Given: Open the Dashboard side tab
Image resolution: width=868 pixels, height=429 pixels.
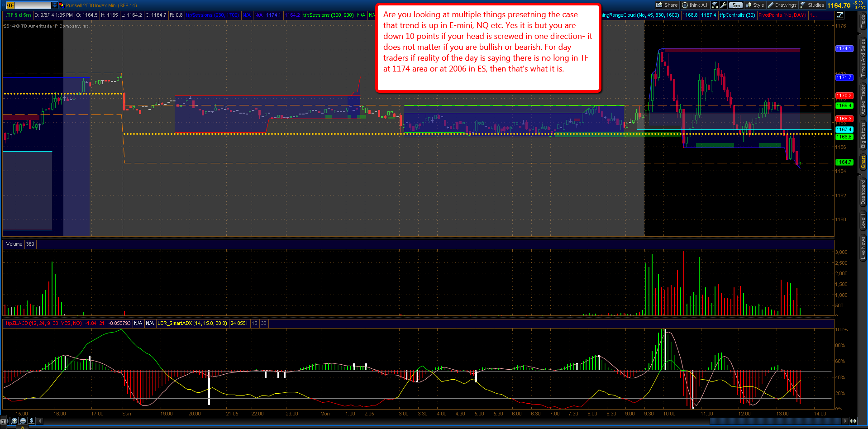Looking at the screenshot, I should [x=863, y=192].
